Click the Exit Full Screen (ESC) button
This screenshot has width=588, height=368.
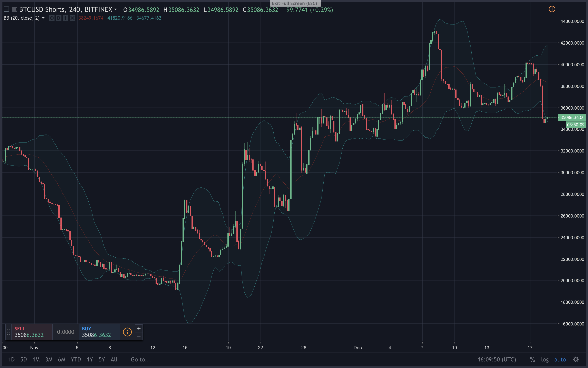pyautogui.click(x=295, y=3)
